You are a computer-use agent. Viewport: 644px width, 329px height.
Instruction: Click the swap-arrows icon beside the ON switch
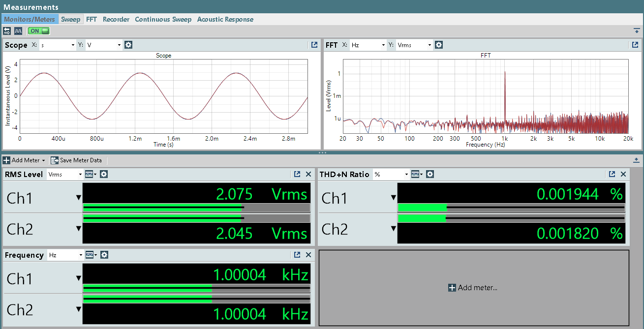7,31
